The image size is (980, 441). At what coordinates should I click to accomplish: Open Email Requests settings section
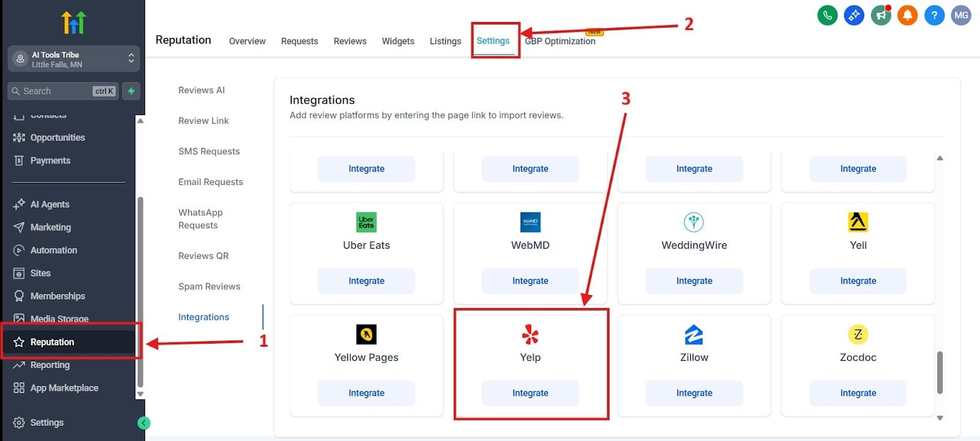(x=211, y=182)
